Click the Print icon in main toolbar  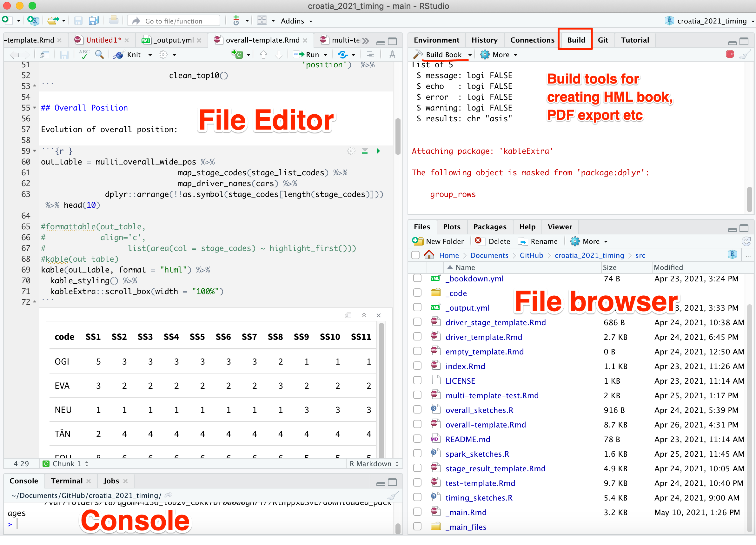pos(113,21)
